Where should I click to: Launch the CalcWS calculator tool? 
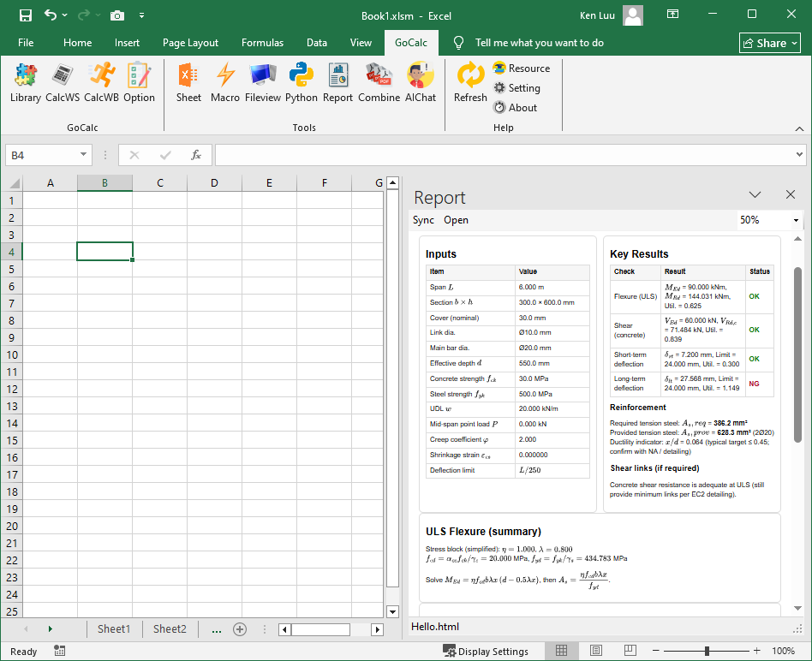[x=63, y=83]
